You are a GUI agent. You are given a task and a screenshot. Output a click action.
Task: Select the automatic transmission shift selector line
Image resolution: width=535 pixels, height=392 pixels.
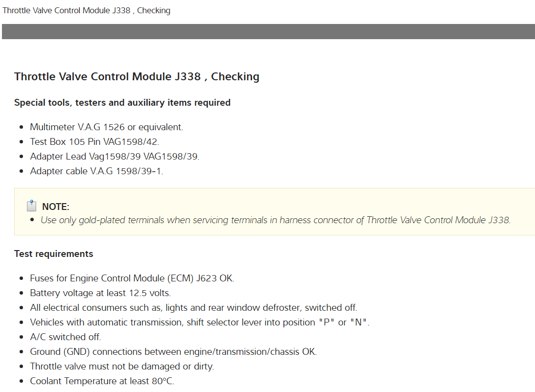[x=199, y=323]
